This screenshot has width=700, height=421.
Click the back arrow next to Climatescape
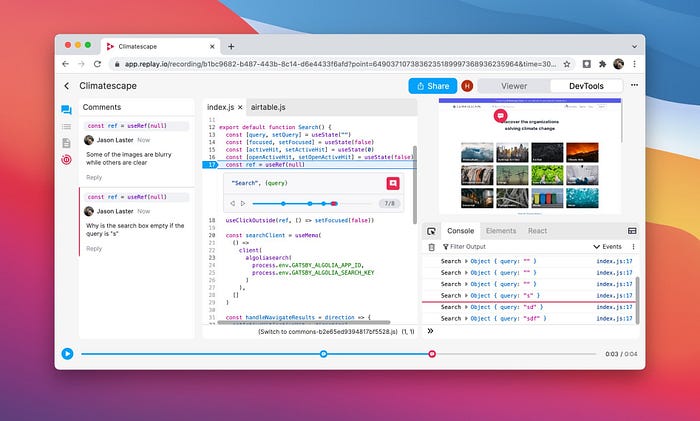[66, 87]
